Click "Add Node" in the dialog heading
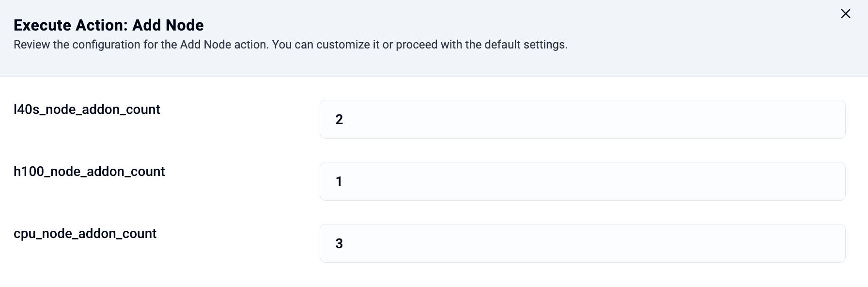Image resolution: width=868 pixels, height=287 pixels. tap(168, 25)
